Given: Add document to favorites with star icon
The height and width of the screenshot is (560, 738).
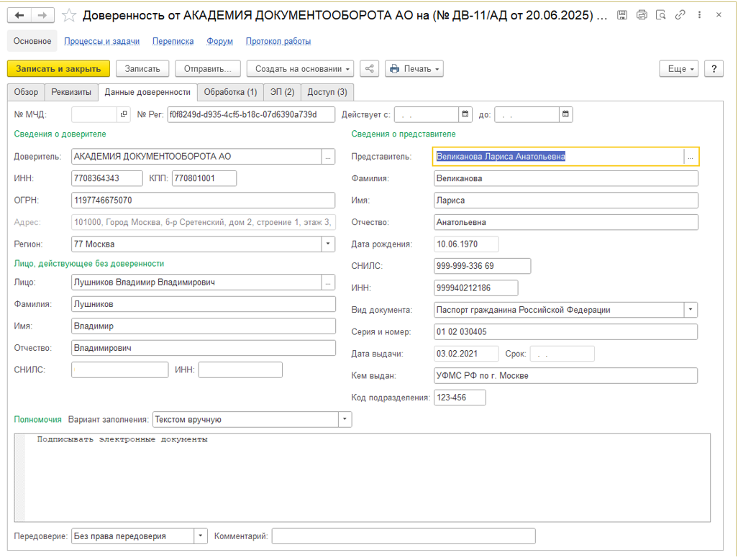Looking at the screenshot, I should [x=69, y=16].
